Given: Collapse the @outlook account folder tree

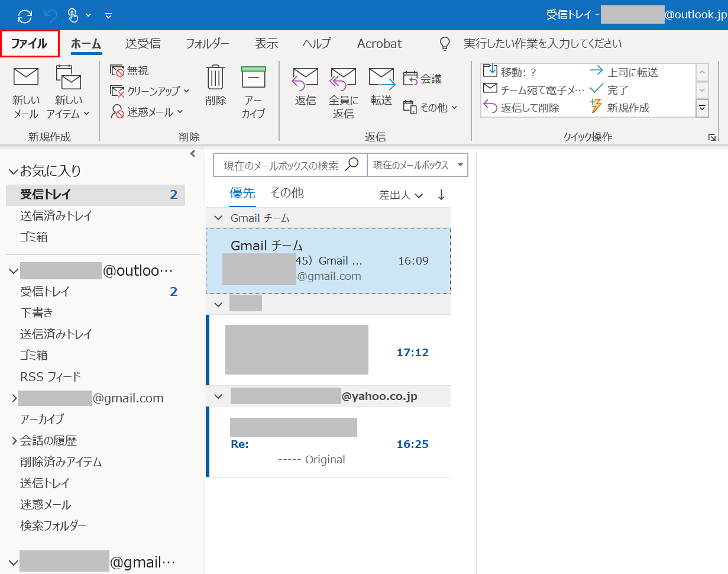Looking at the screenshot, I should pyautogui.click(x=13, y=271).
